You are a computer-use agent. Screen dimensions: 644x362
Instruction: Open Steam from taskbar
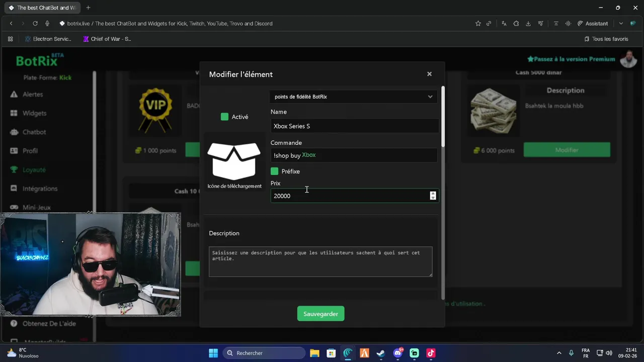coord(381,353)
